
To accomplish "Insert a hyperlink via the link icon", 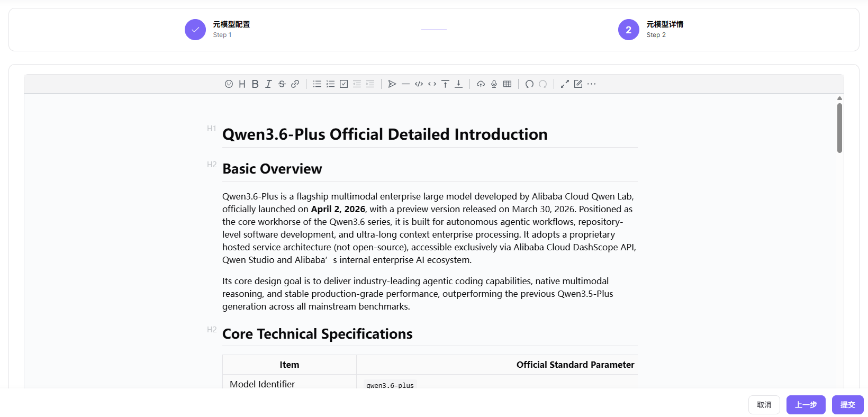I will [x=295, y=84].
